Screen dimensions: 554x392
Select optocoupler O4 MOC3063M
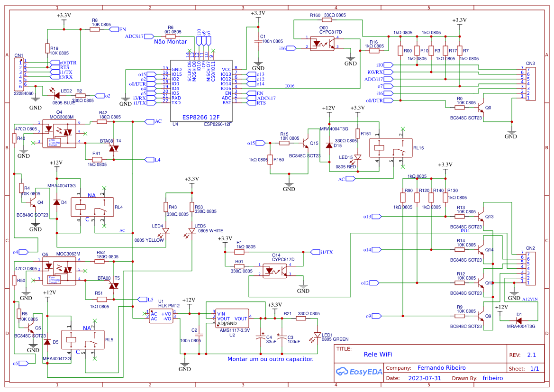click(58, 133)
